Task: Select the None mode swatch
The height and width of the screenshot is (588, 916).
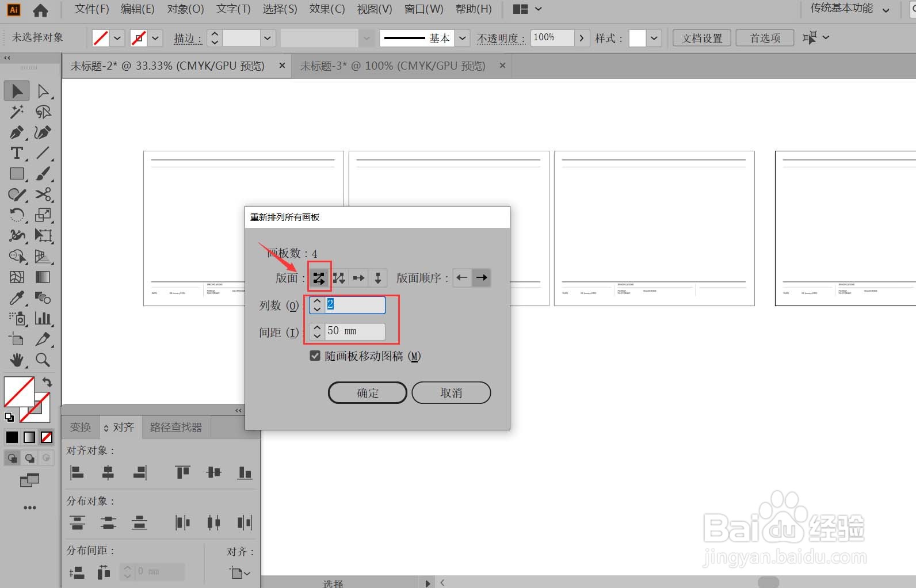Action: click(47, 437)
